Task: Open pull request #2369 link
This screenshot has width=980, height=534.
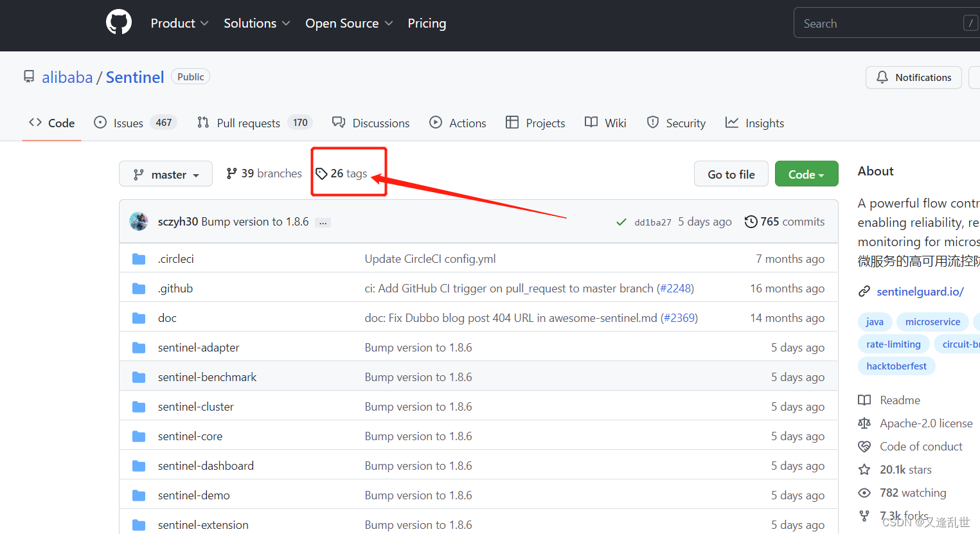Action: tap(679, 318)
